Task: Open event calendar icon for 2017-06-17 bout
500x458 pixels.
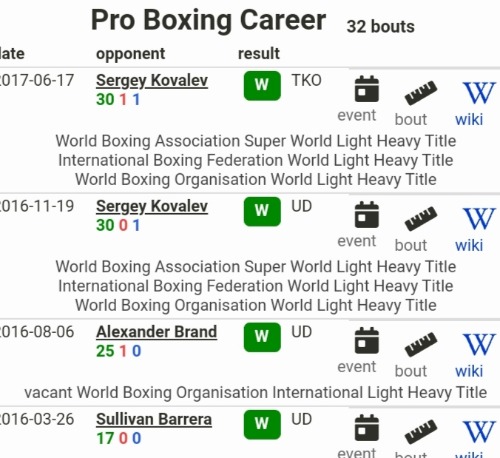Action: 366,89
